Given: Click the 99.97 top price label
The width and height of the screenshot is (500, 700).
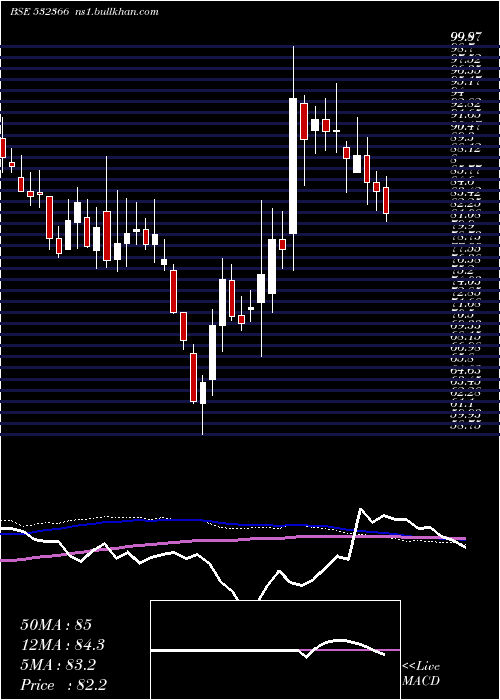Looking at the screenshot, I should pos(465,38).
